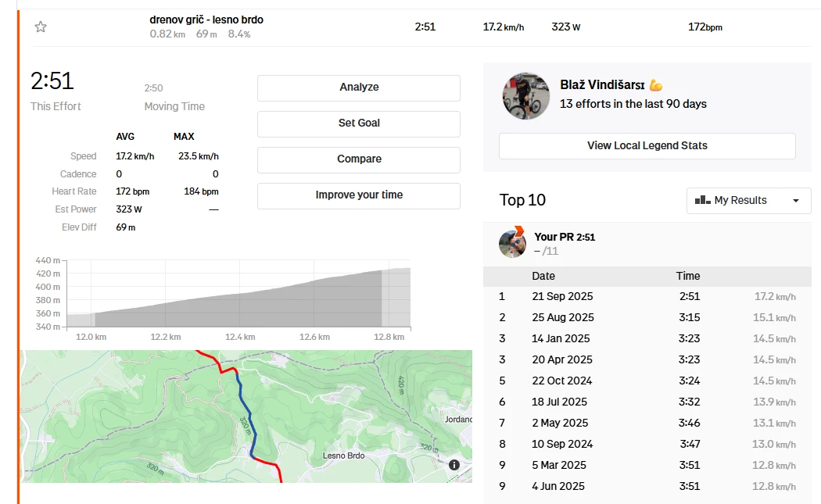Image resolution: width=821 pixels, height=504 pixels.
Task: Select the 25 Aug 2025 result
Action: click(x=562, y=317)
